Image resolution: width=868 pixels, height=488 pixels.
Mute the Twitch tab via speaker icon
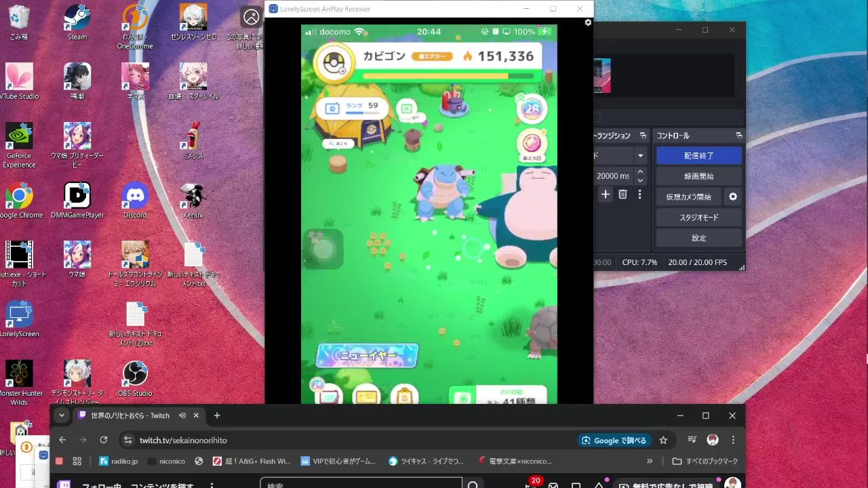click(182, 415)
